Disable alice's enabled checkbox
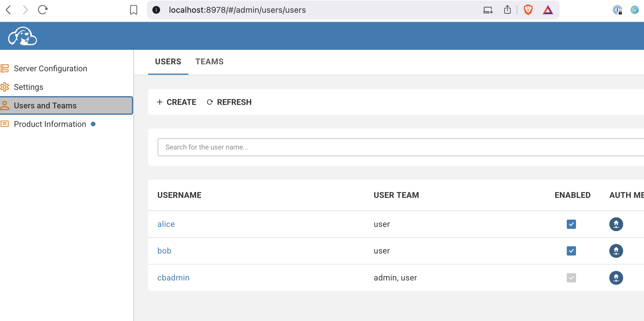 pyautogui.click(x=571, y=224)
